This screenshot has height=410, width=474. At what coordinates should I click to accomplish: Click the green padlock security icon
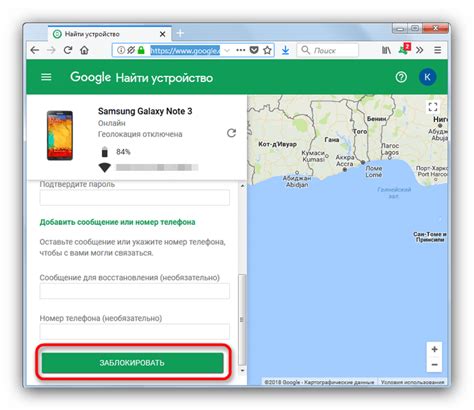pyautogui.click(x=141, y=50)
